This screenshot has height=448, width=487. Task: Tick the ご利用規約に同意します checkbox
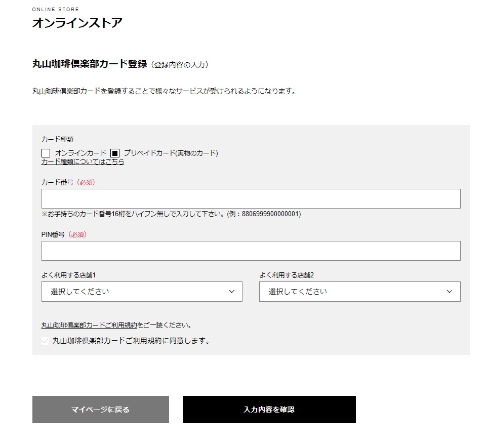(x=46, y=341)
